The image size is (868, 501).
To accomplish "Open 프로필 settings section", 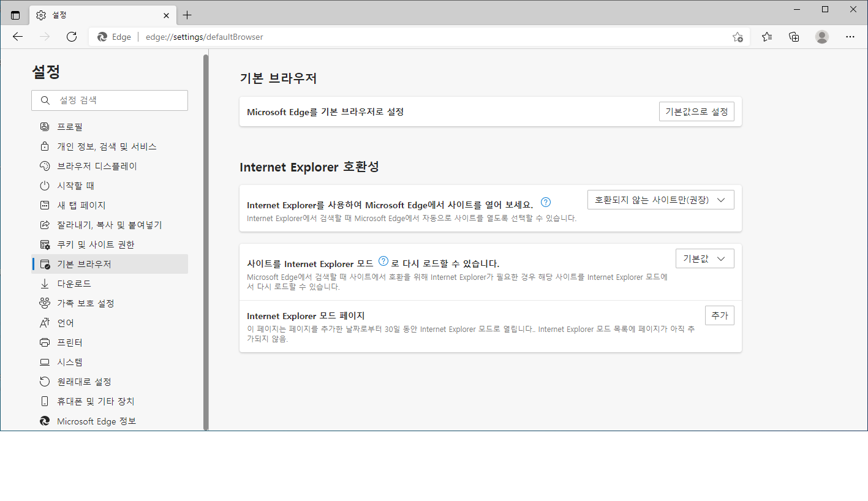I will pyautogui.click(x=110, y=127).
